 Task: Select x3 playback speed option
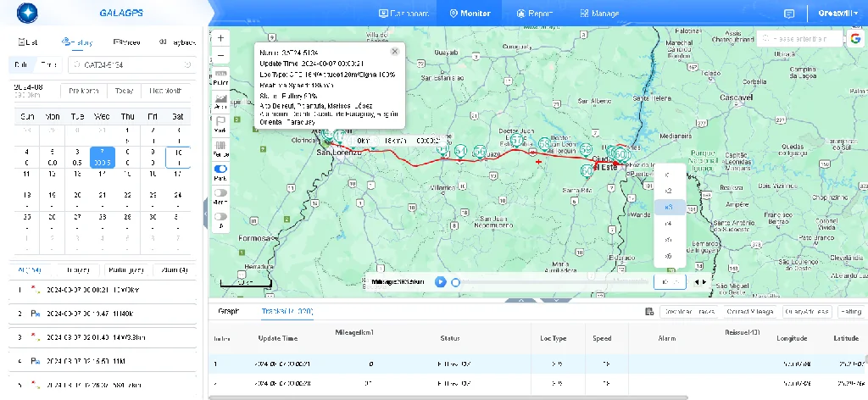click(x=669, y=207)
